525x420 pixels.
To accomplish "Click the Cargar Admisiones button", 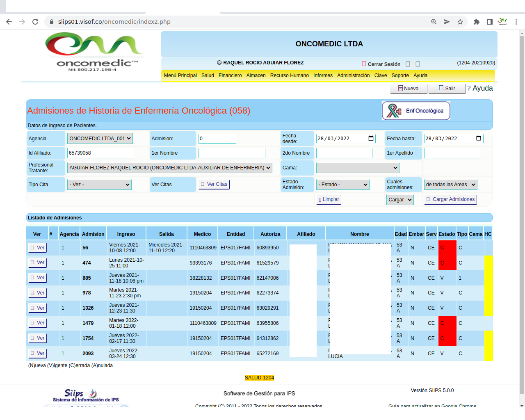I will click(450, 199).
